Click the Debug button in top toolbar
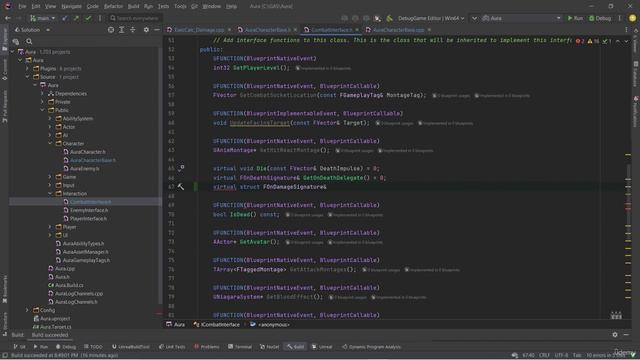The height and width of the screenshot is (360, 640). coord(600,18)
